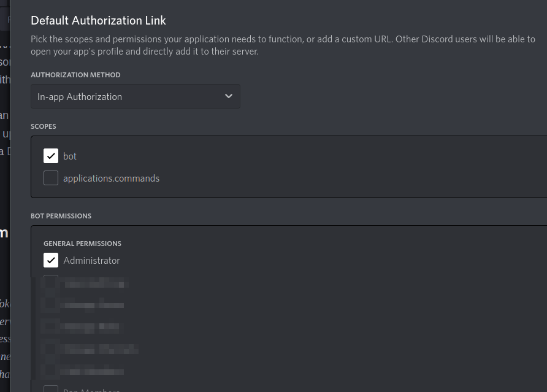Click the middle blurred permission checkbox
This screenshot has height=392, width=547.
coord(51,326)
